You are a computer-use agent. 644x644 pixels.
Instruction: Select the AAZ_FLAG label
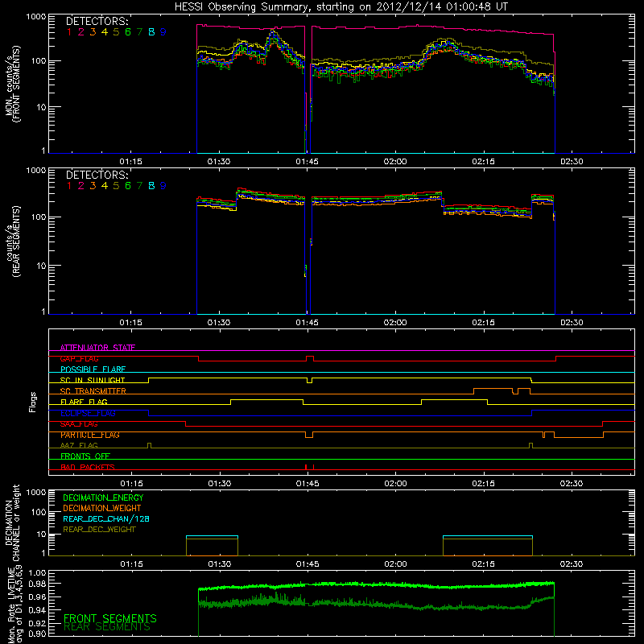point(79,445)
